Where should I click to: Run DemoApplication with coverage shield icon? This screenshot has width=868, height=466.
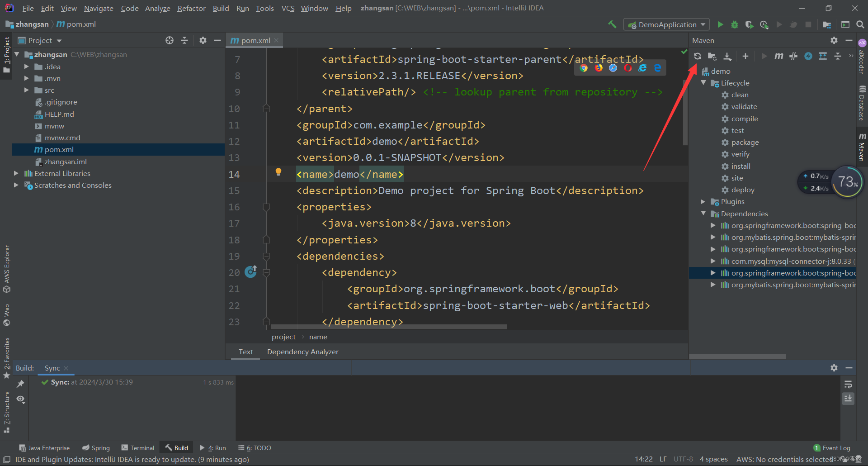click(749, 24)
